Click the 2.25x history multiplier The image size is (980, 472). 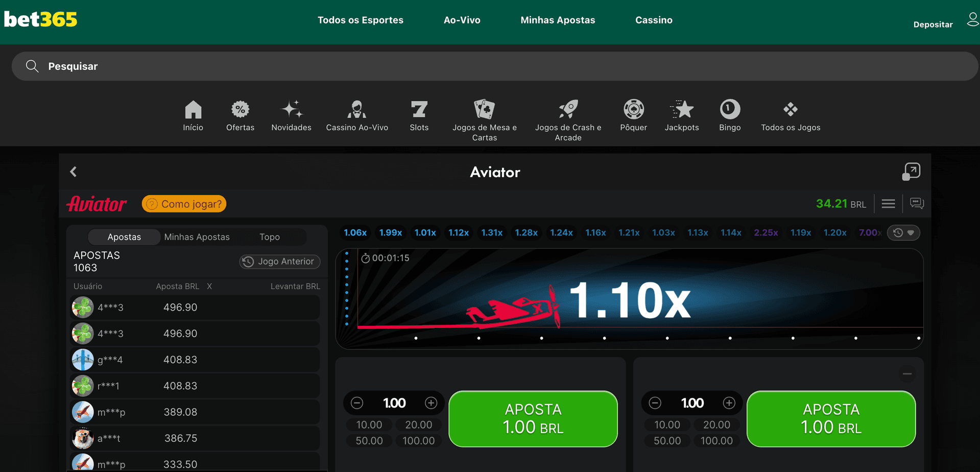[x=766, y=233]
